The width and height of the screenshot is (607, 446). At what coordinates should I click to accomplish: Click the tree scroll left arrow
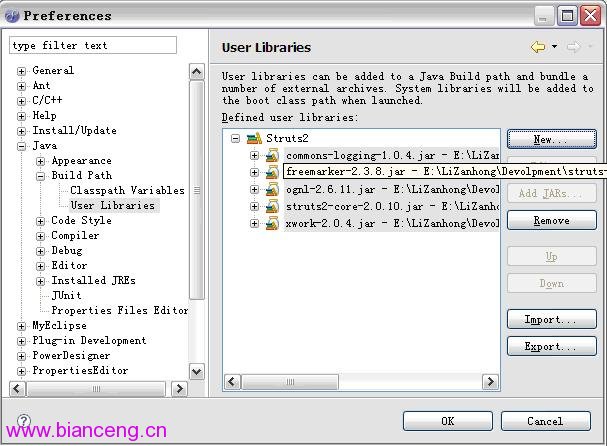(x=17, y=388)
